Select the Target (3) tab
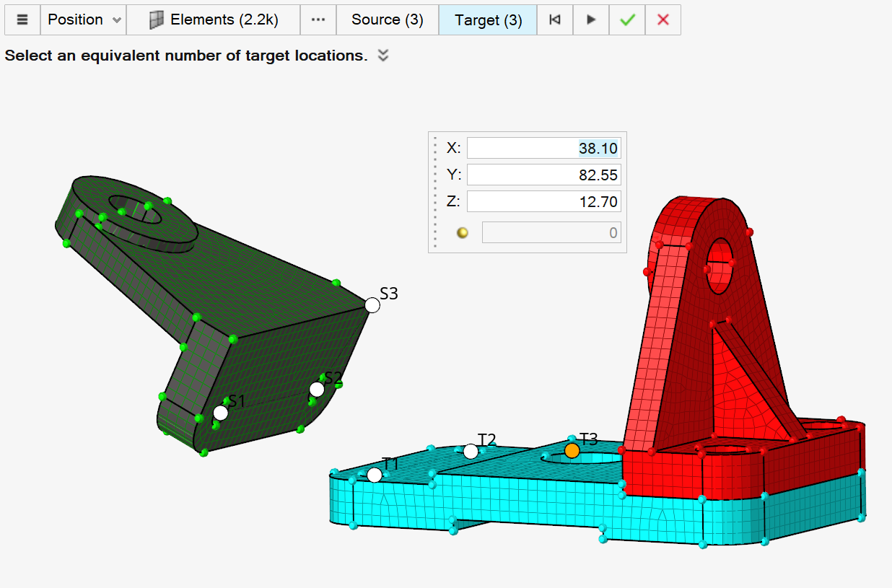The width and height of the screenshot is (892, 588). (x=488, y=19)
